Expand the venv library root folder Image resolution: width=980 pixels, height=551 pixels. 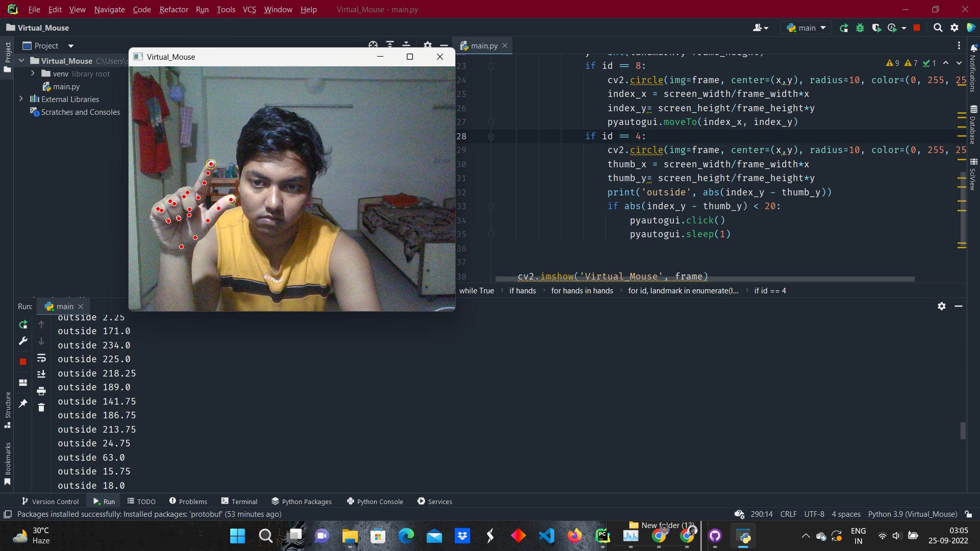[33, 73]
